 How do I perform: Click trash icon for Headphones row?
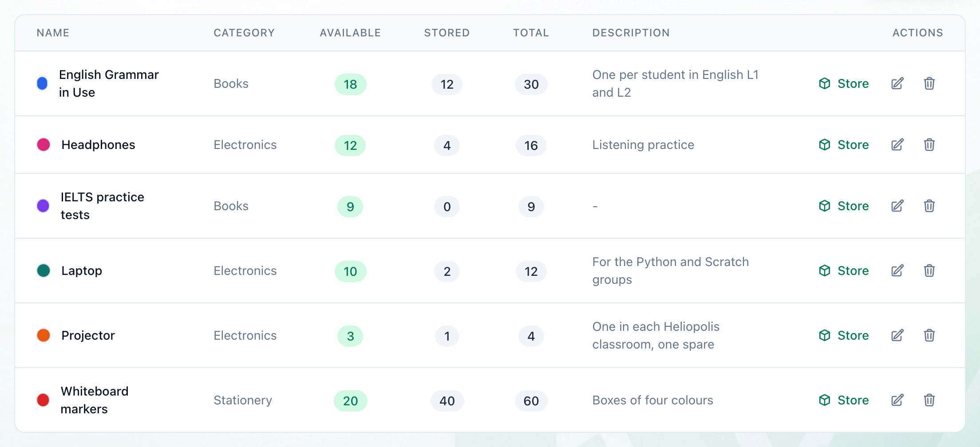coord(929,145)
